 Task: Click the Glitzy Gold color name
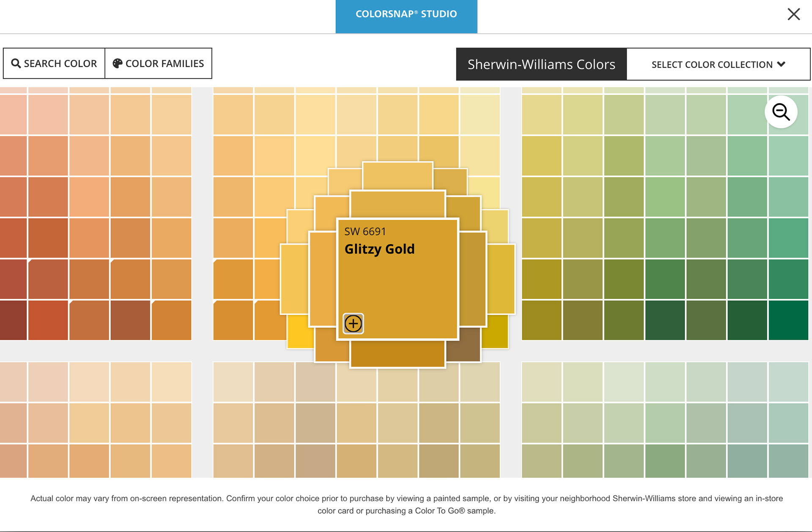point(379,249)
